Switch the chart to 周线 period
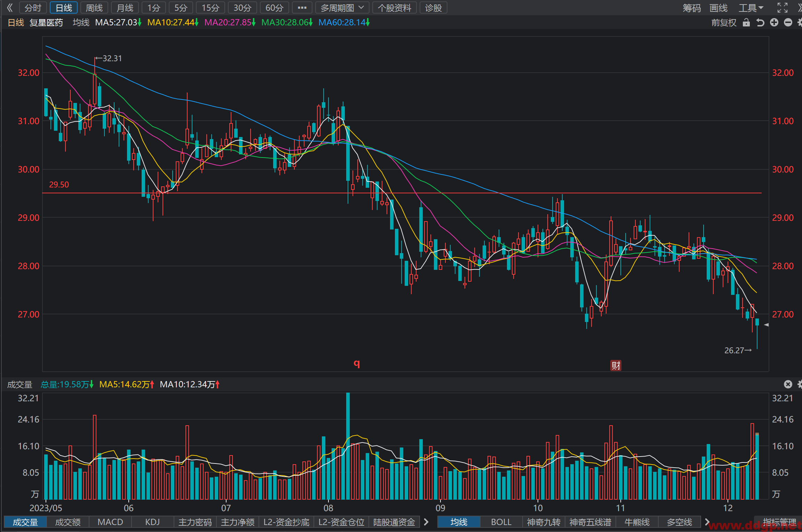The width and height of the screenshot is (802, 532). 94,8
